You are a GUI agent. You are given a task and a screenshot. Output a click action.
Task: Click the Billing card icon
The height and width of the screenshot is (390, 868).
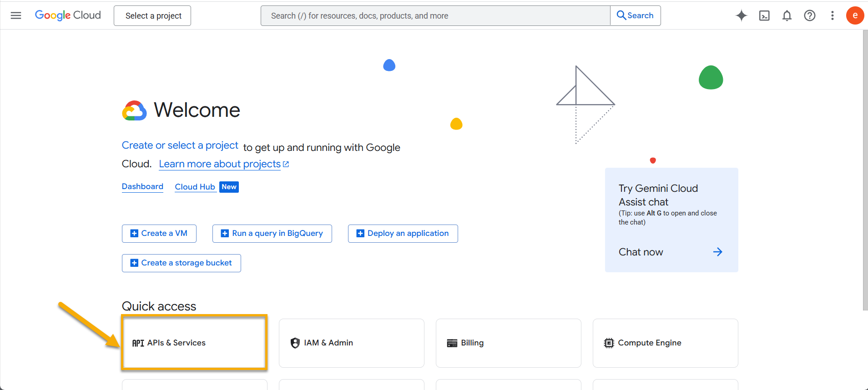tap(452, 343)
